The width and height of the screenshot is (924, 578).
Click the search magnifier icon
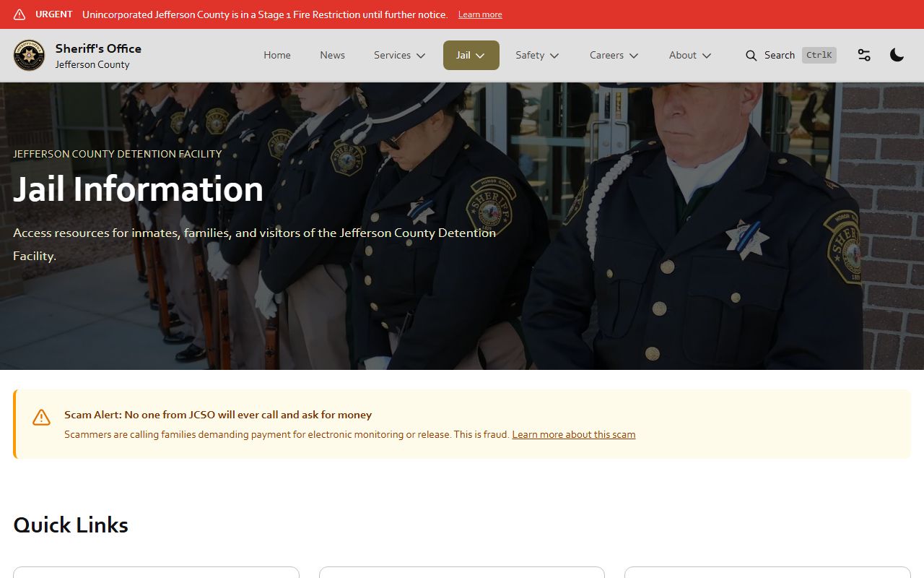point(751,56)
